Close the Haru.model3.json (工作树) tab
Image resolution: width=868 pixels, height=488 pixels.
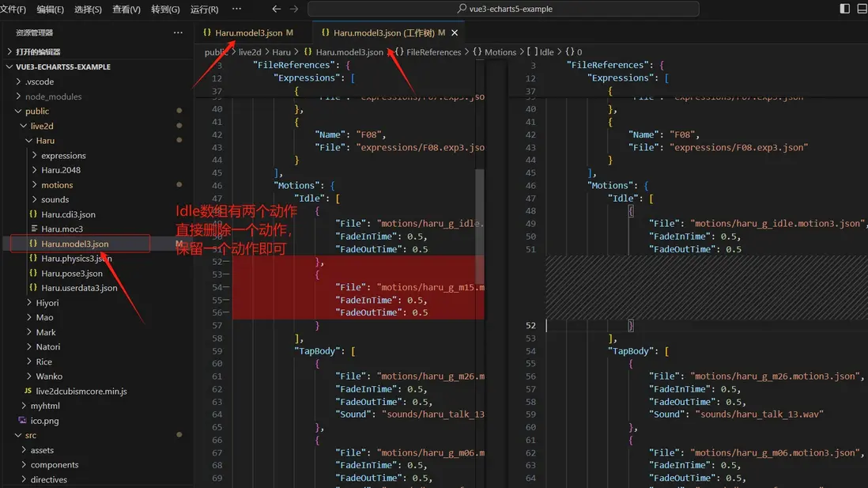pos(455,32)
